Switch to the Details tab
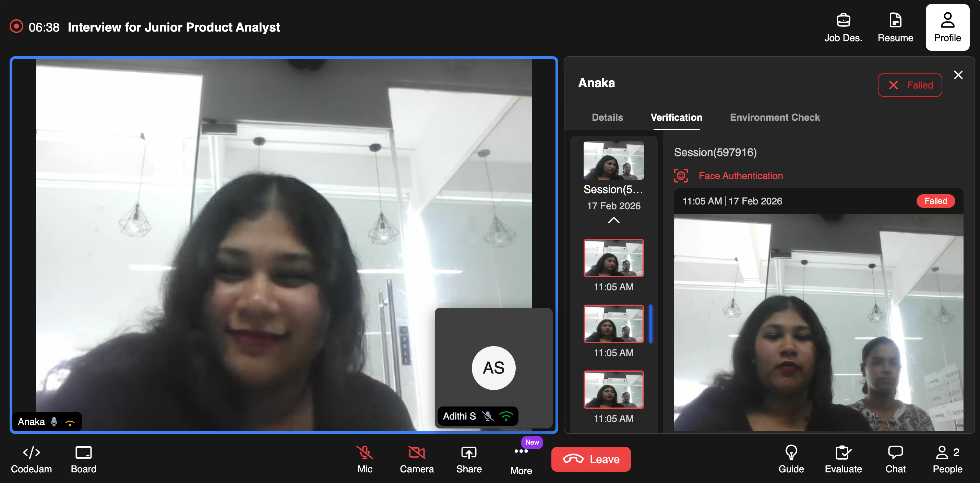This screenshot has width=980, height=483. [x=607, y=117]
